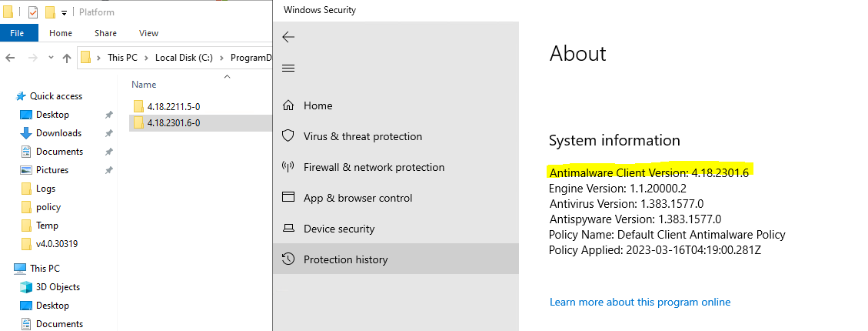The height and width of the screenshot is (331, 868).
Task: Click the properties checkmark quick access icon
Action: [32, 12]
